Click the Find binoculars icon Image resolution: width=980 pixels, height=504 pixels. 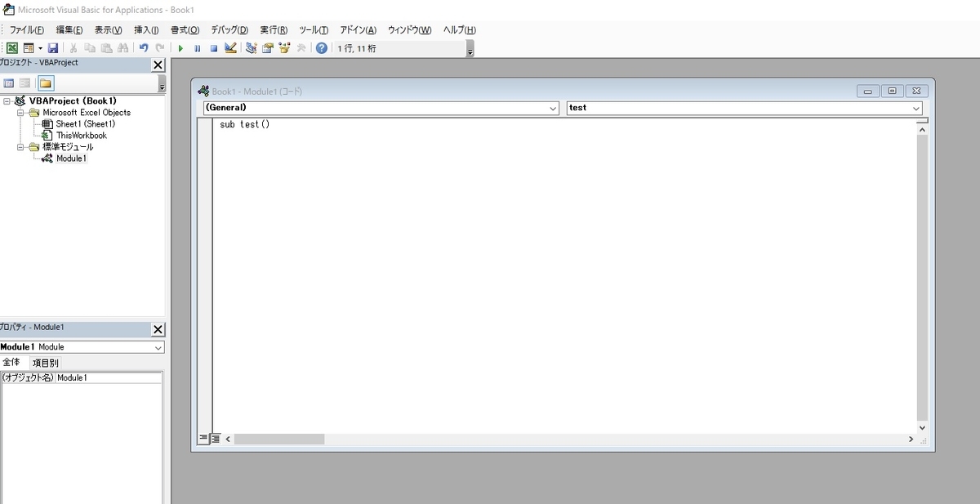coord(122,48)
